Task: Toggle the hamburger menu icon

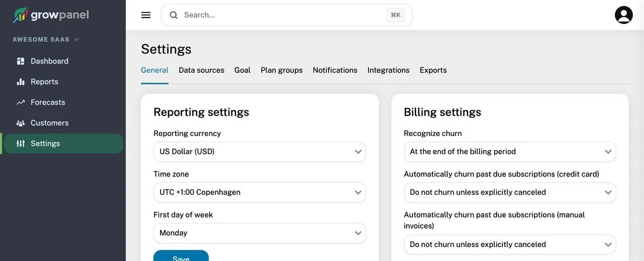Action: tap(146, 15)
